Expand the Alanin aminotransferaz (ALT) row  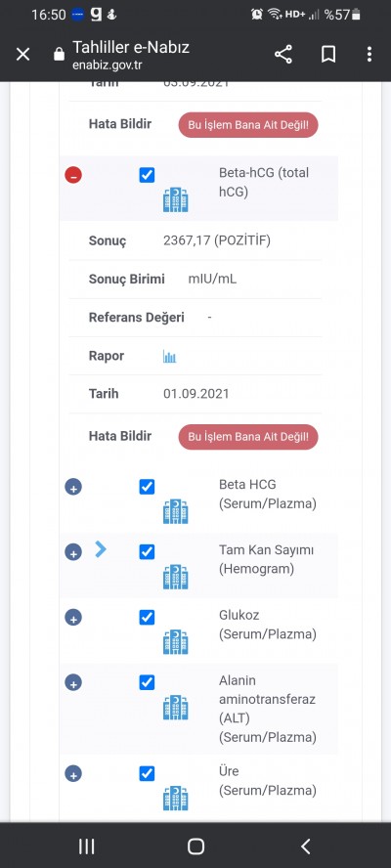click(73, 682)
